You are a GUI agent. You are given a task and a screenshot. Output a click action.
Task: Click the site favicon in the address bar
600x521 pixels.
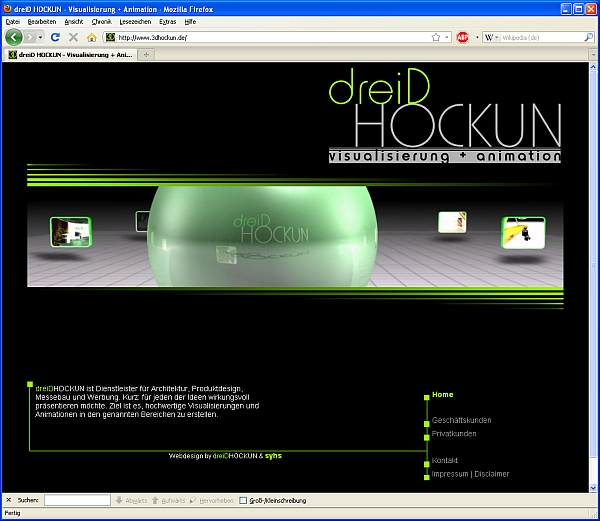tap(110, 37)
